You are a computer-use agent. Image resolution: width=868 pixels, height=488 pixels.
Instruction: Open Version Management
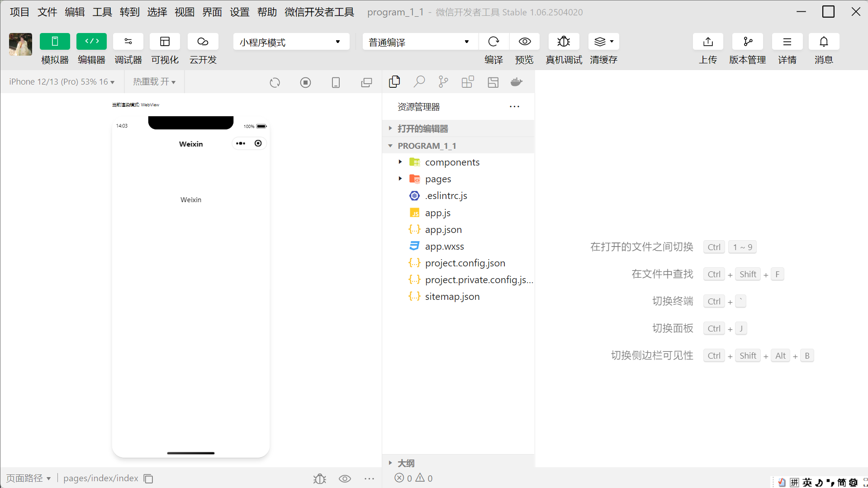pos(748,42)
